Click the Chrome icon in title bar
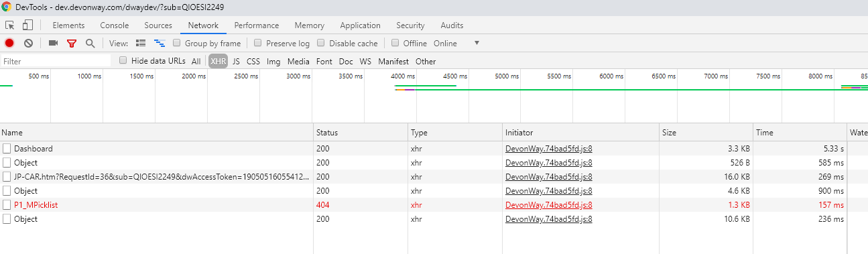This screenshot has height=254, width=868. [x=6, y=7]
